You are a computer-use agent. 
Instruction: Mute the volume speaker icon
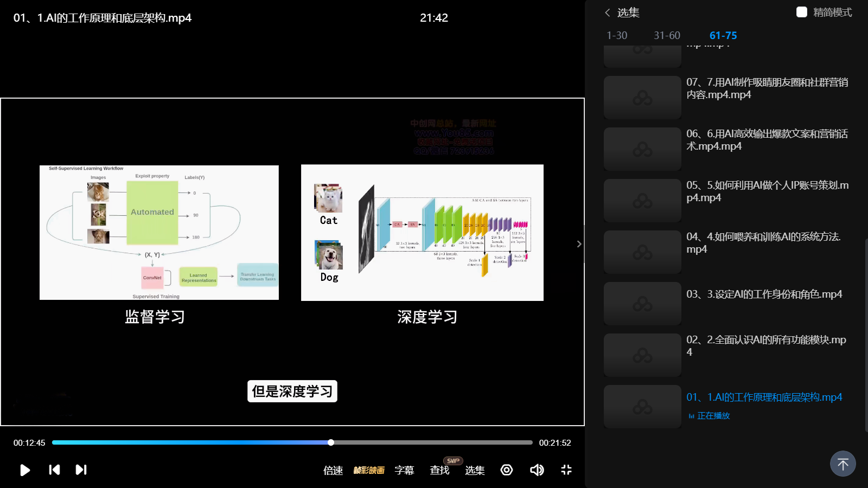click(x=537, y=470)
